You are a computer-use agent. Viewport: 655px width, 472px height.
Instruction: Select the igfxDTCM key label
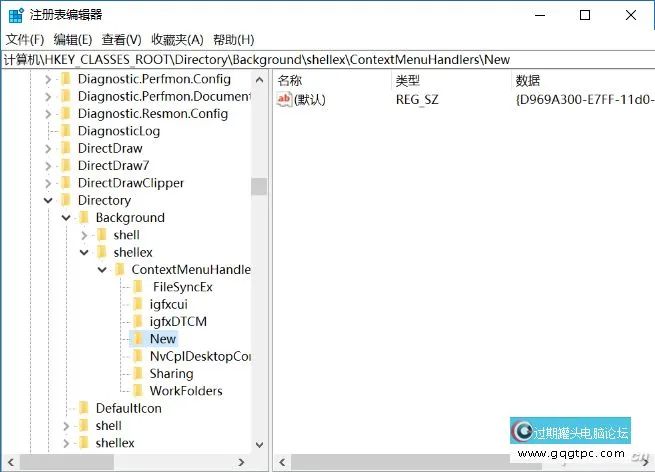[x=178, y=322]
